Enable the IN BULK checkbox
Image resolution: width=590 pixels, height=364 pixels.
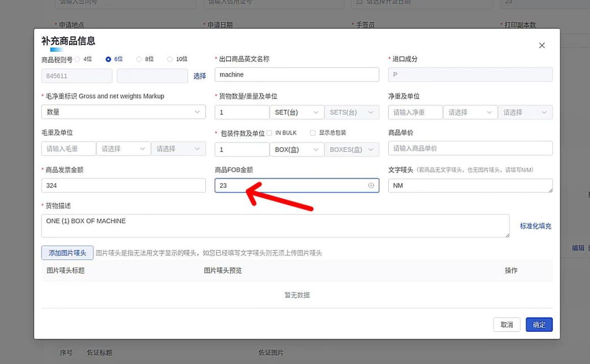point(269,133)
